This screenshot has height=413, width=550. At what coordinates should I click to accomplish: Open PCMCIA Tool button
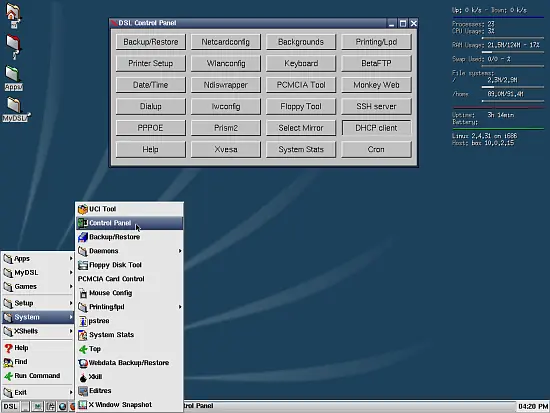pos(301,85)
